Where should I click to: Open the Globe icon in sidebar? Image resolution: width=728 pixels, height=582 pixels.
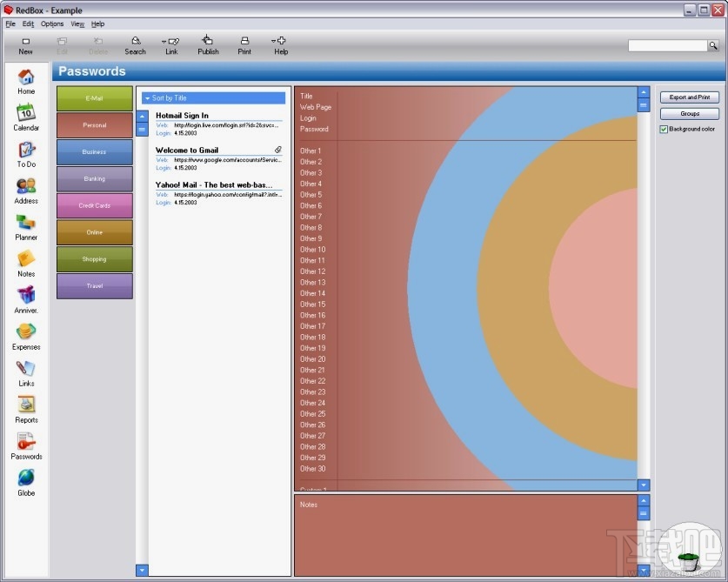point(26,478)
